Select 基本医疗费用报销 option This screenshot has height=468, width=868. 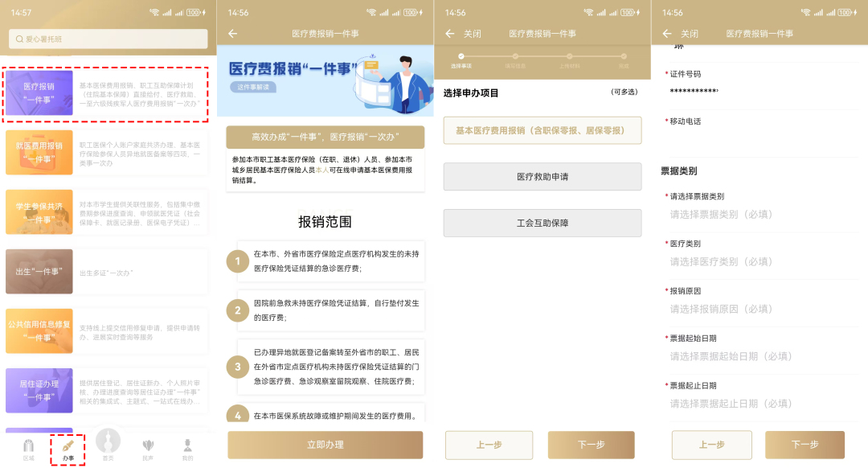[x=542, y=130]
